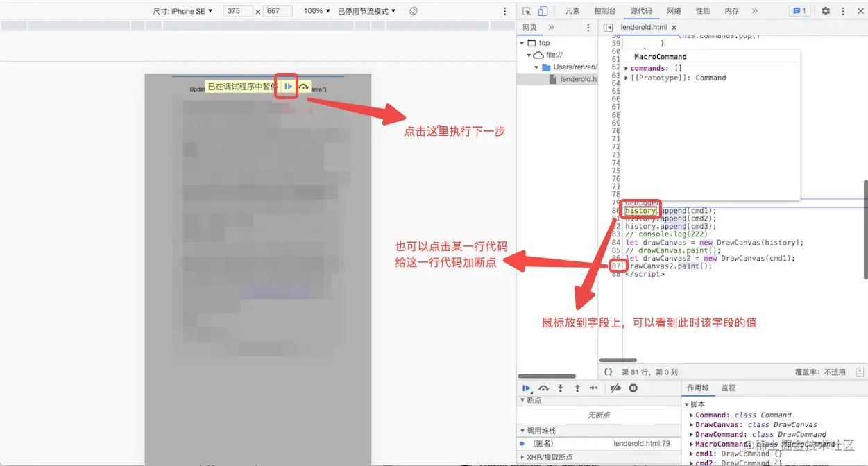
Task: Resume script execution in the page overlay
Action: click(x=287, y=87)
